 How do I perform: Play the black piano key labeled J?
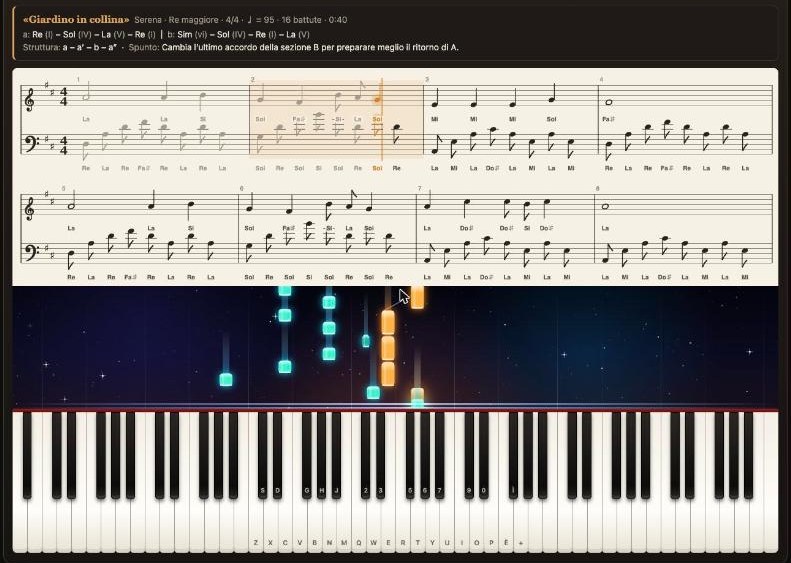pos(336,455)
